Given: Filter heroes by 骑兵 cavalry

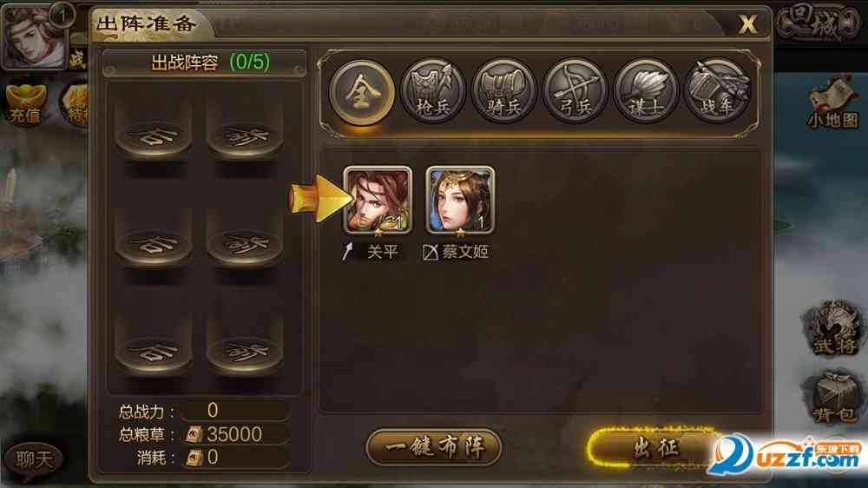Looking at the screenshot, I should click(503, 91).
